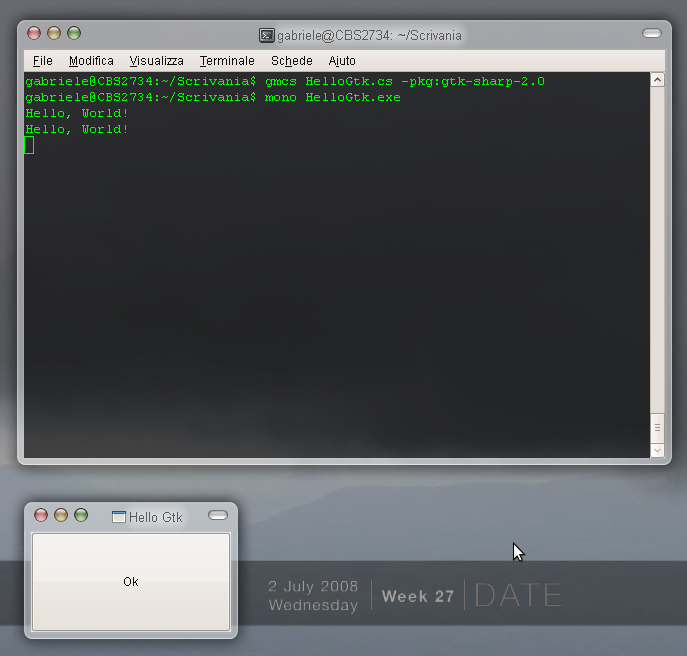Click the terminal icon in the title bar
The width and height of the screenshot is (687, 656).
point(267,35)
